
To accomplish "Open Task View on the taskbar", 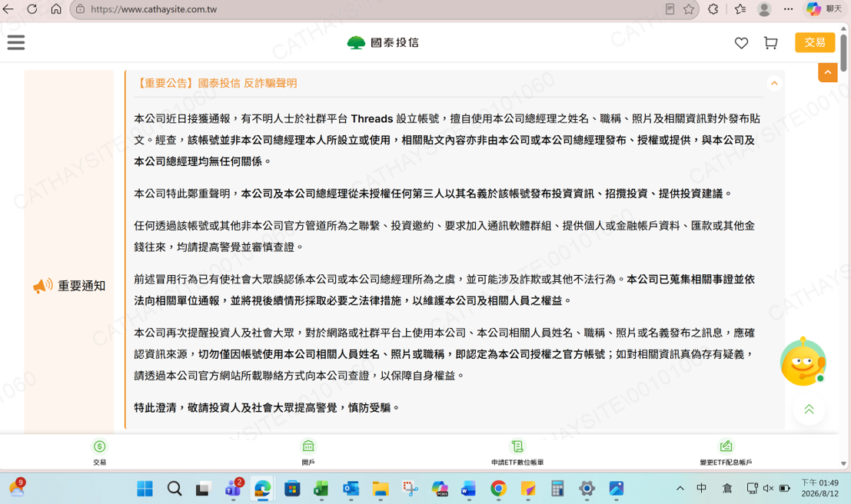I will click(x=204, y=489).
